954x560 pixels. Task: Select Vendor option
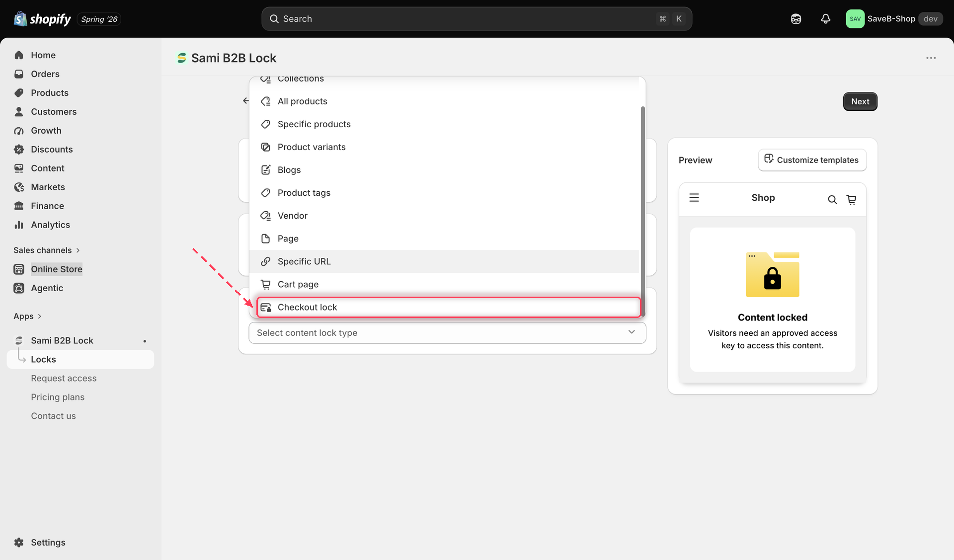[x=444, y=216]
